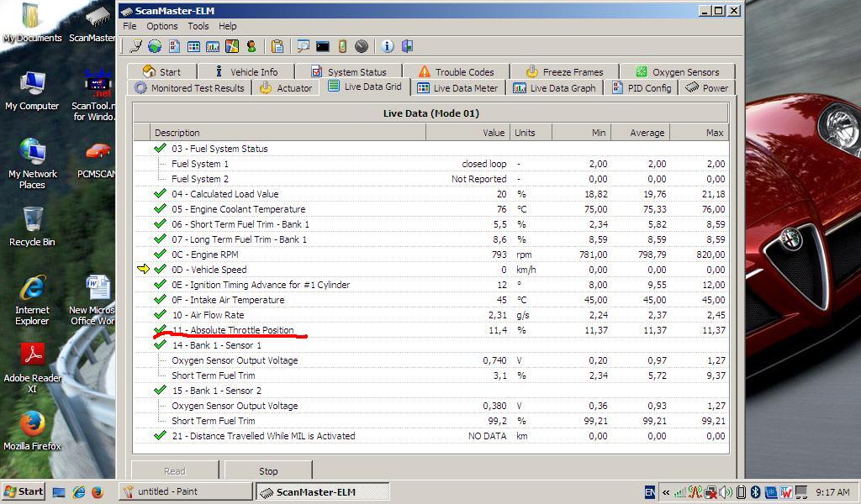
Task: Toggle check mark for 04 - Calculated Load Value
Action: point(160,193)
